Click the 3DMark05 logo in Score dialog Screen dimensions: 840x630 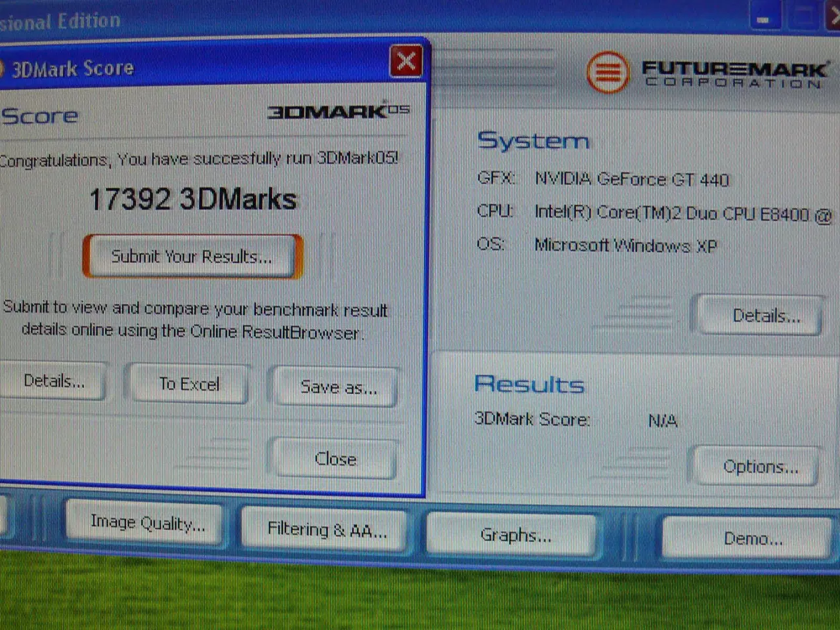coord(338,112)
